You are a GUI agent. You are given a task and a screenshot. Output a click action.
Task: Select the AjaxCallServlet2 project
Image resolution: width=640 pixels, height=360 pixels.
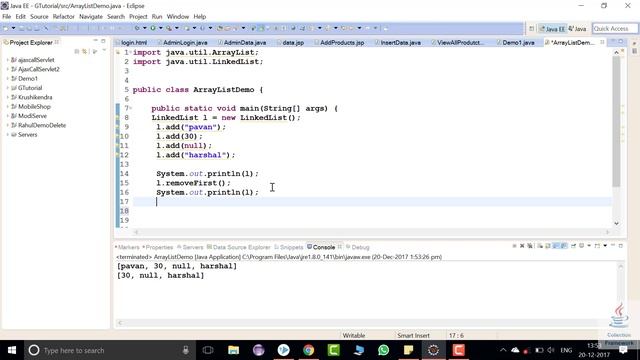click(38, 69)
